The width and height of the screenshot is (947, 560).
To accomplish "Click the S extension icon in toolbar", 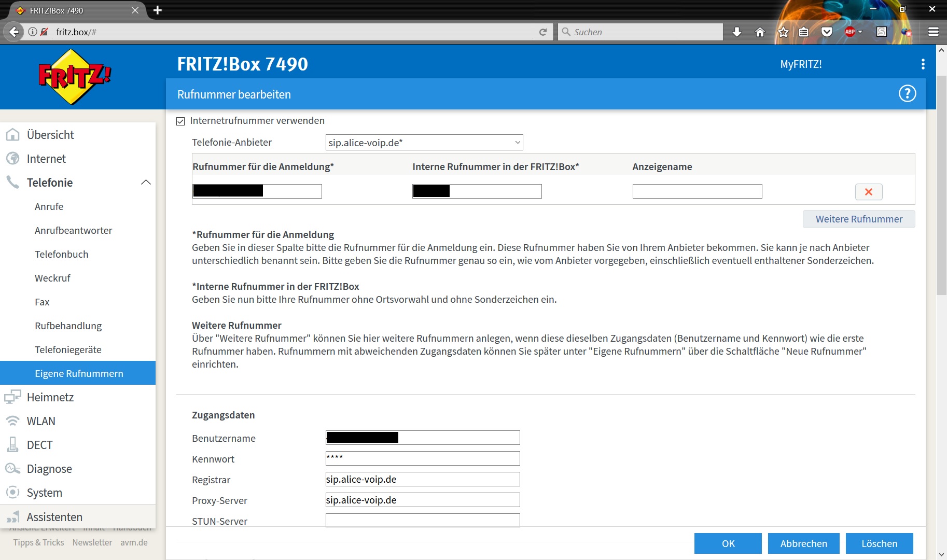I will (881, 32).
